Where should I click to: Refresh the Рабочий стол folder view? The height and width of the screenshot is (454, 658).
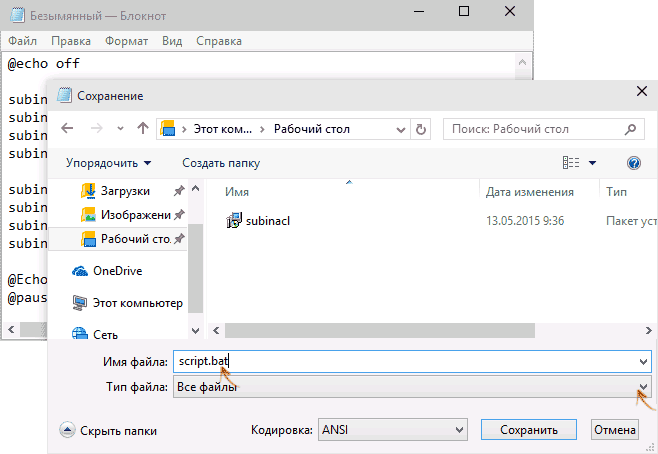(x=420, y=129)
